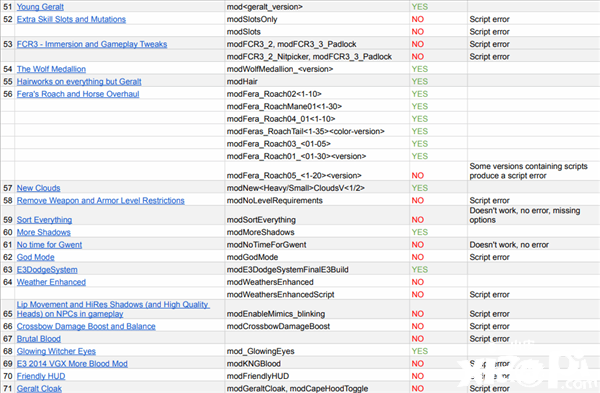Select Script error note in God Mode row

533,257
